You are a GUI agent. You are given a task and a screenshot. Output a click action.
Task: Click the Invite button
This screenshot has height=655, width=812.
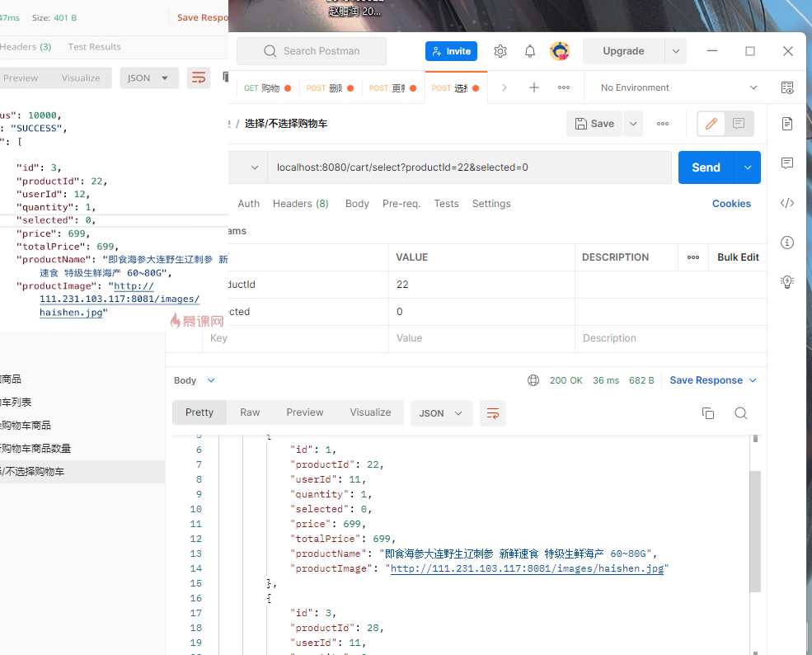pyautogui.click(x=451, y=51)
